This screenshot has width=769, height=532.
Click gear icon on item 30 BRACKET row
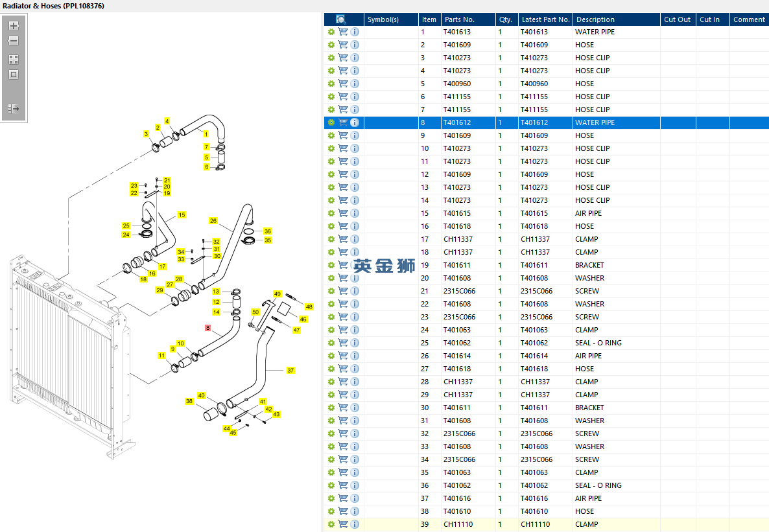coord(331,408)
